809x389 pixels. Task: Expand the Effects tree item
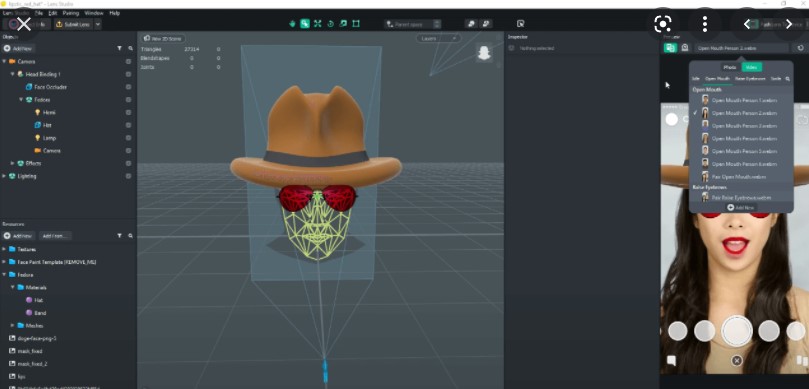tap(13, 163)
